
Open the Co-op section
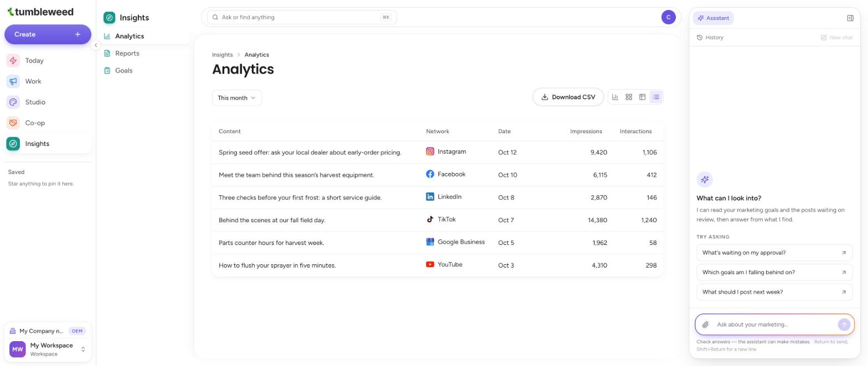tap(48, 123)
